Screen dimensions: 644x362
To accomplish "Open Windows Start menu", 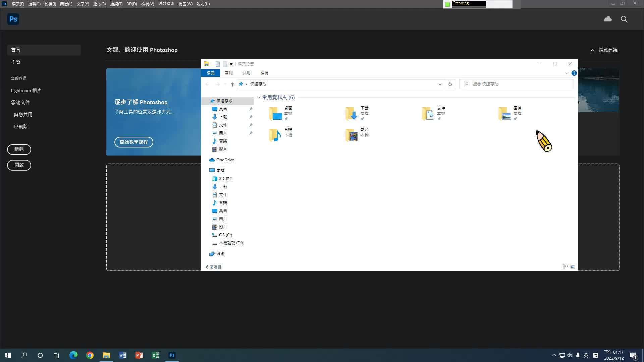I will (x=8, y=355).
